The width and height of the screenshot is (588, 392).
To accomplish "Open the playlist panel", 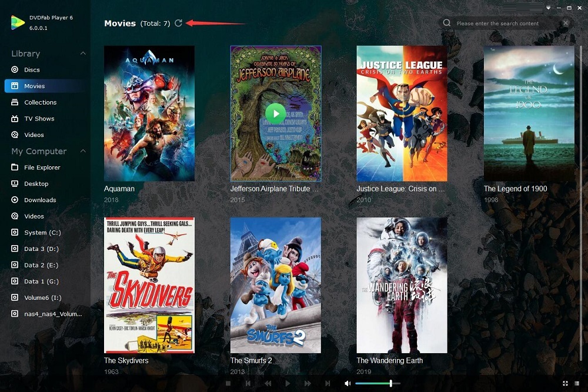I will (x=577, y=383).
